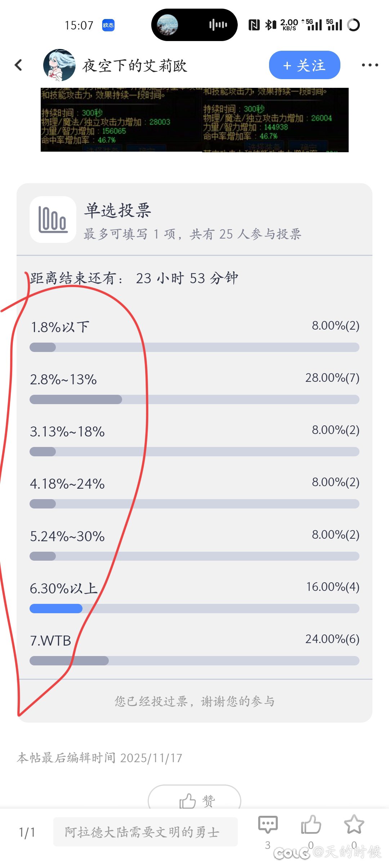
Task: Tap the bottom bar thumbs-up icon
Action: (311, 825)
